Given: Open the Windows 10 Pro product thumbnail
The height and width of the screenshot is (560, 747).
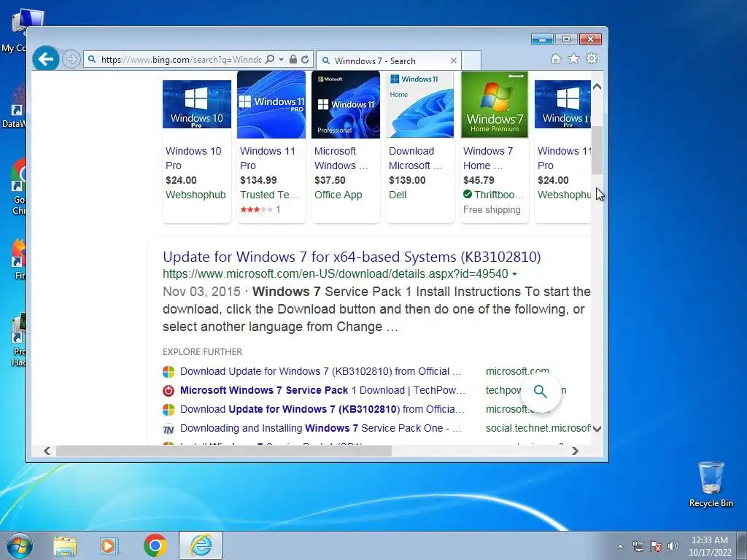Looking at the screenshot, I should 197,104.
